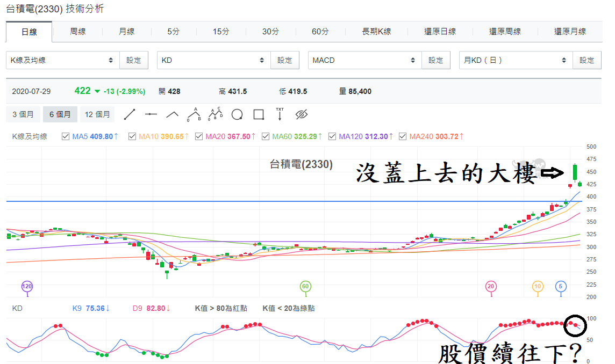Select the 6 個月 range button
The height and width of the screenshot is (364, 615).
click(x=60, y=114)
